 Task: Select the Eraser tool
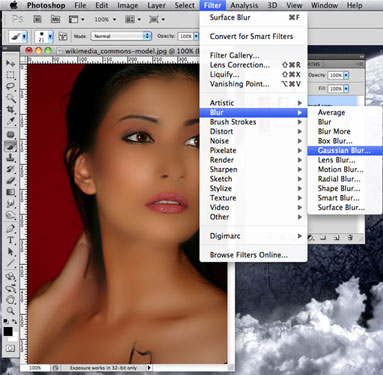click(11, 181)
